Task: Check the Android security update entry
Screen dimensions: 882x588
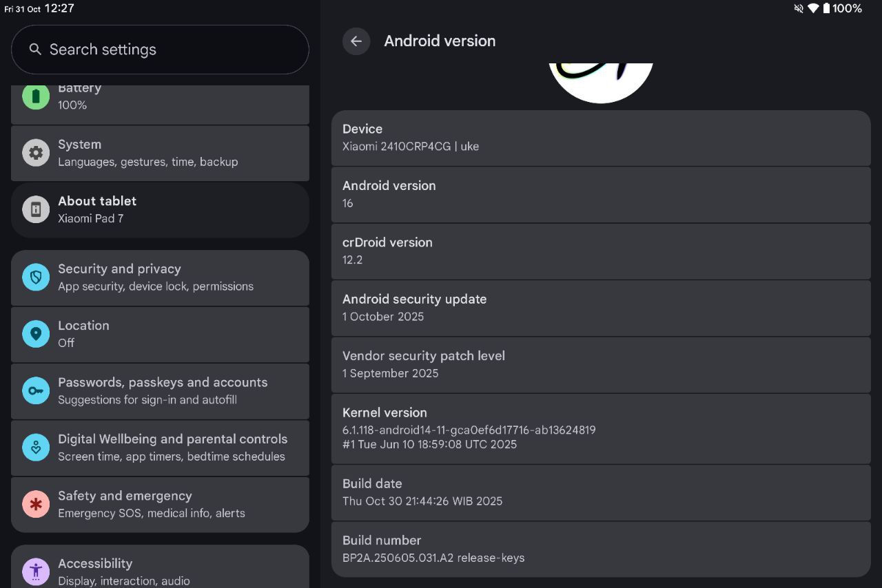Action: (599, 308)
